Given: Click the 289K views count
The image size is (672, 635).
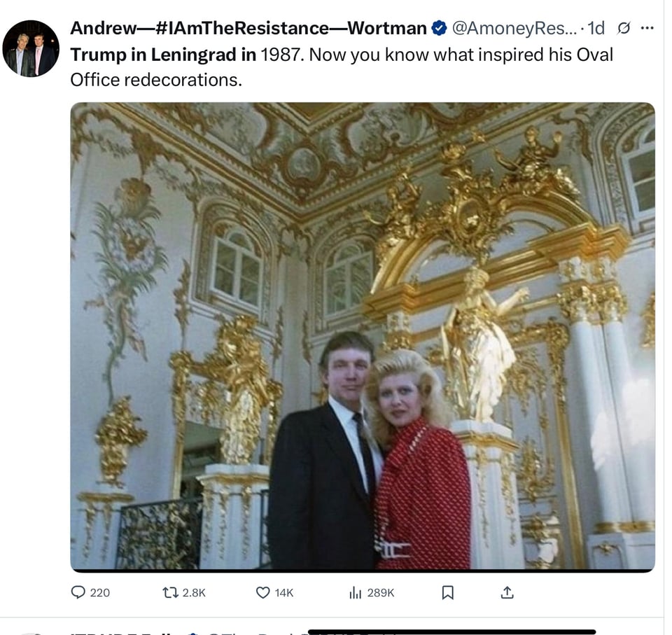Looking at the screenshot, I should coord(380,592).
